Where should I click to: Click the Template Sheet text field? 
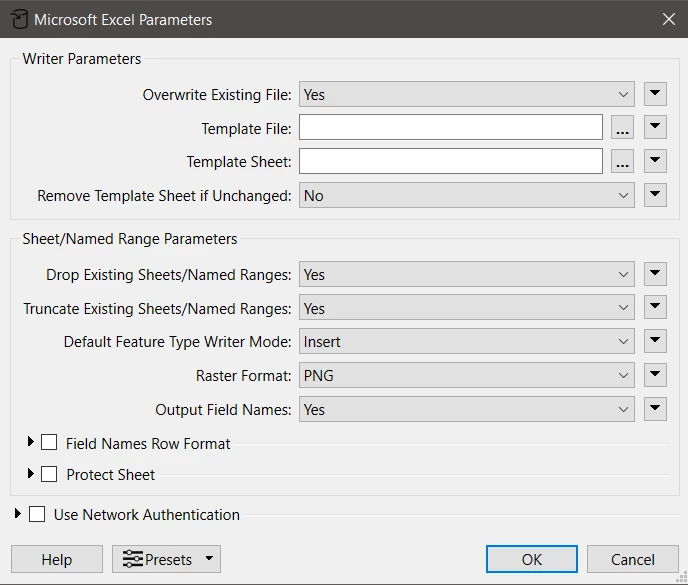click(451, 161)
